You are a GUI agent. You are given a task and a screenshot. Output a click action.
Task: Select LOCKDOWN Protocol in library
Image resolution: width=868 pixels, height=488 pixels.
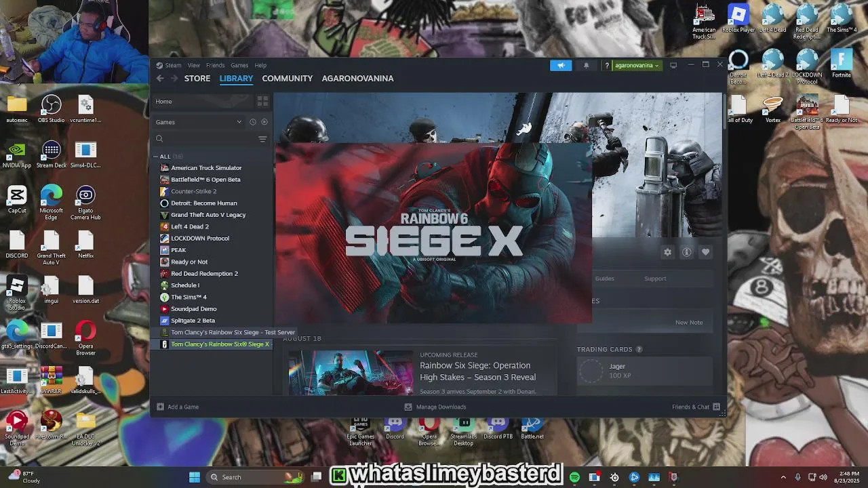[x=200, y=239]
